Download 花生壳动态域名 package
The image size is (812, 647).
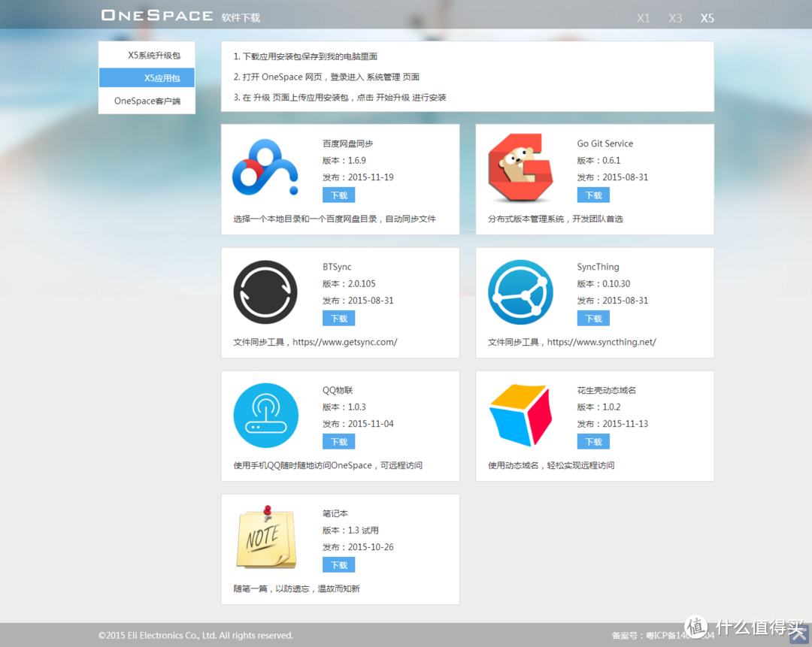tap(593, 442)
